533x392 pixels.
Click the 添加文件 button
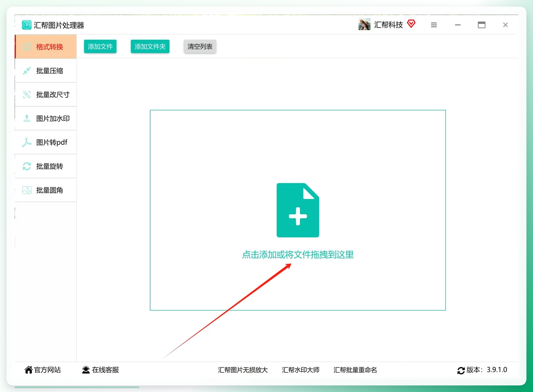point(100,47)
